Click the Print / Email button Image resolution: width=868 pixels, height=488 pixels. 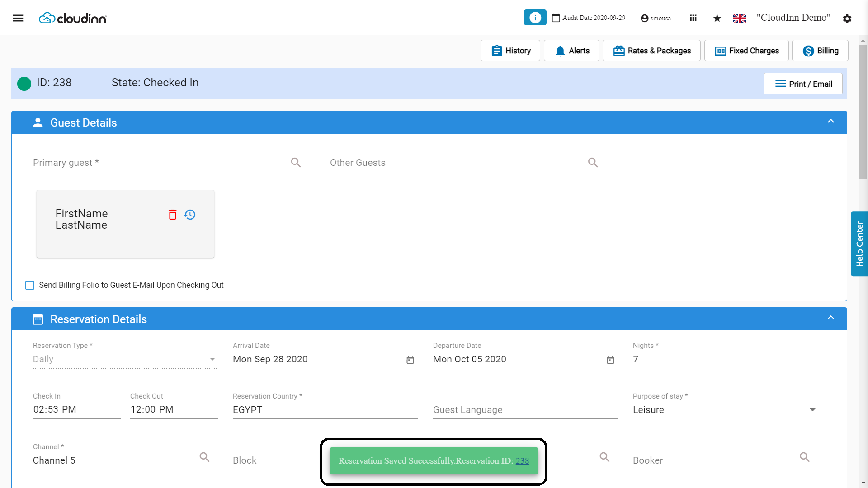[803, 84]
